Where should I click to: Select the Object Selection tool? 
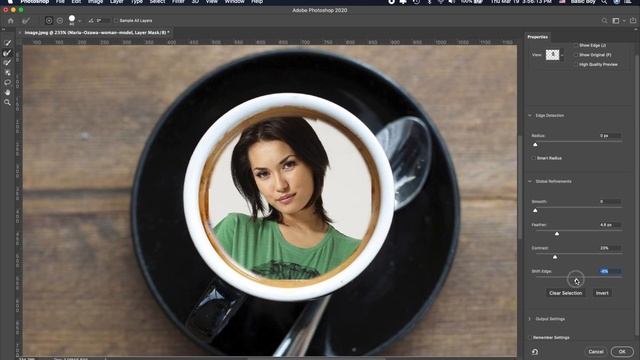coord(7,73)
